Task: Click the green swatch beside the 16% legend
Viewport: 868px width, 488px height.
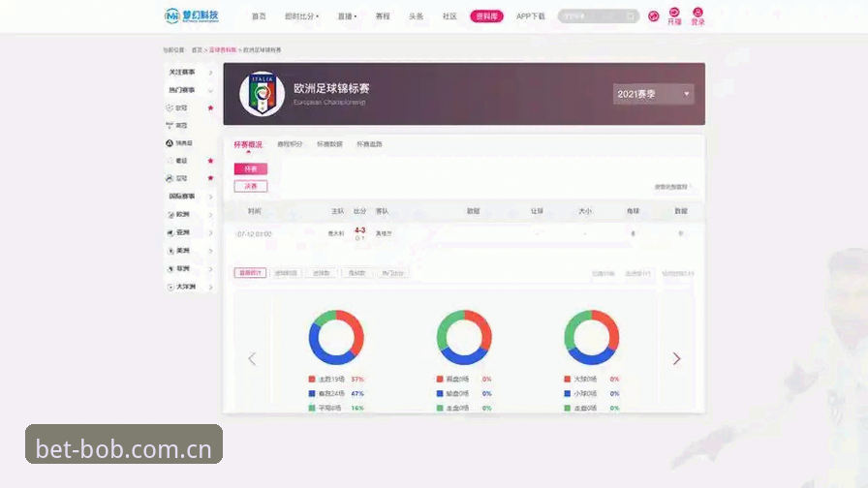Action: (x=312, y=408)
